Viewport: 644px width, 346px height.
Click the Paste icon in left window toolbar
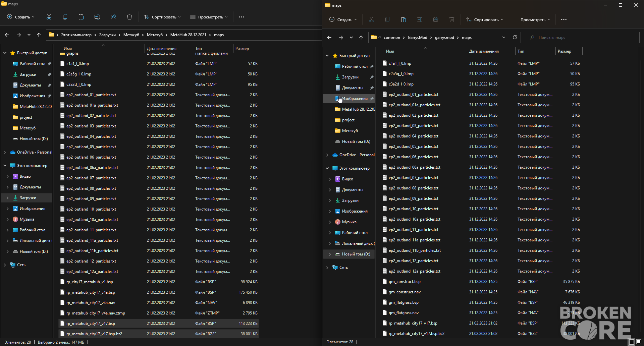coord(81,17)
